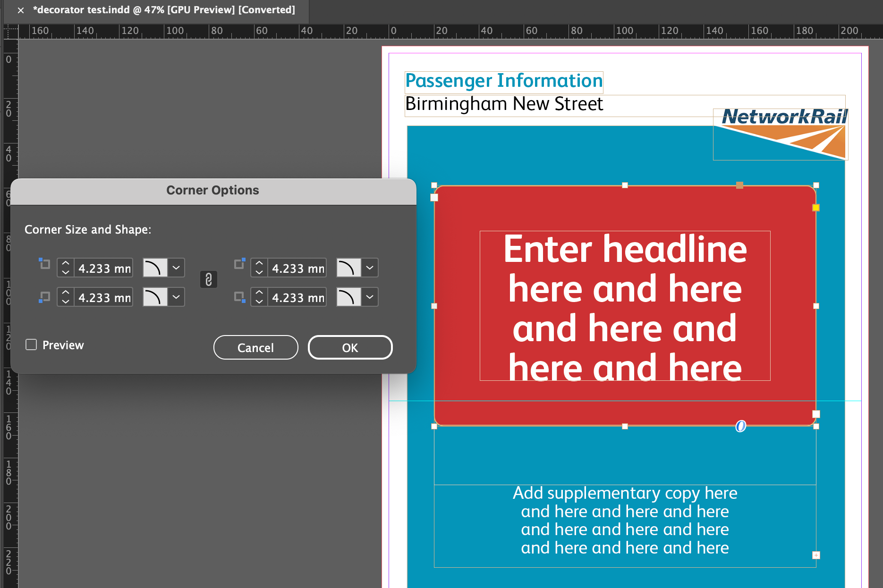Screen dimensions: 883x588
Task: Click the top-right corner size field
Action: tap(297, 268)
